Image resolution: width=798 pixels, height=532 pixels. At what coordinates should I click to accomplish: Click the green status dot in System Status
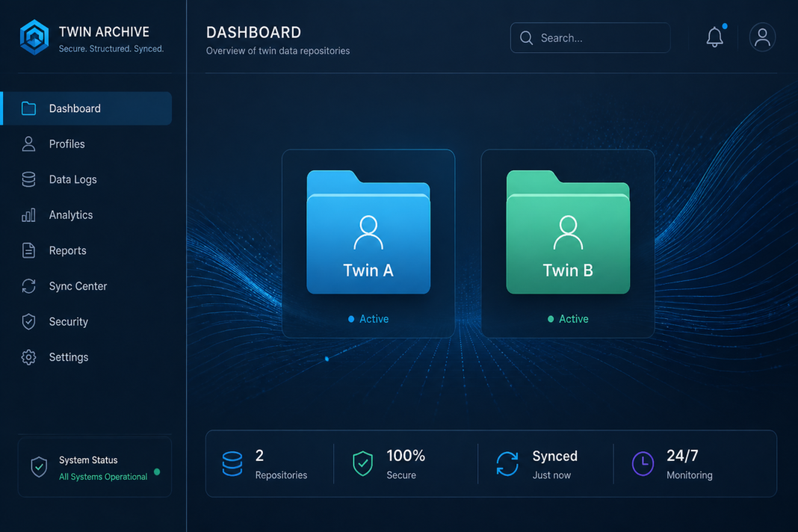(x=157, y=472)
